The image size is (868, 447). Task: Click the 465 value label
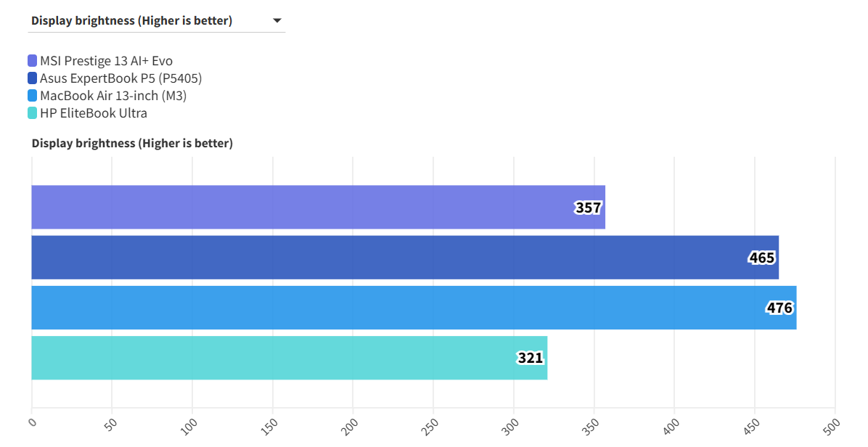(762, 258)
